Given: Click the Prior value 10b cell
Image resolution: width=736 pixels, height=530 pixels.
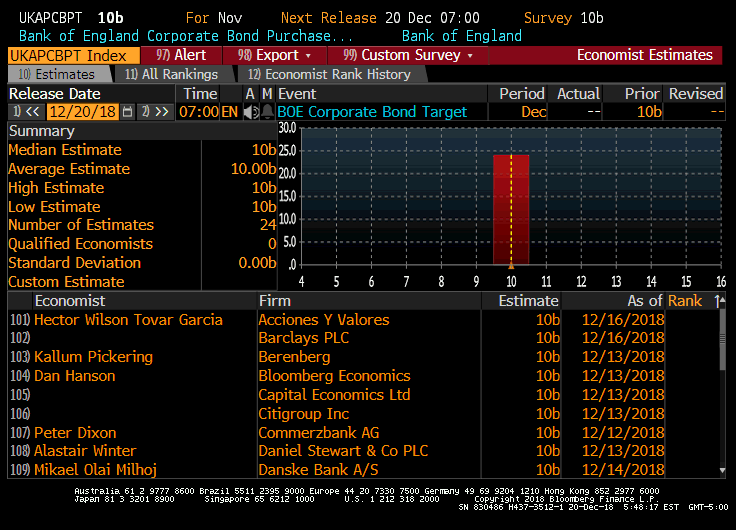Looking at the screenshot, I should pyautogui.click(x=649, y=112).
